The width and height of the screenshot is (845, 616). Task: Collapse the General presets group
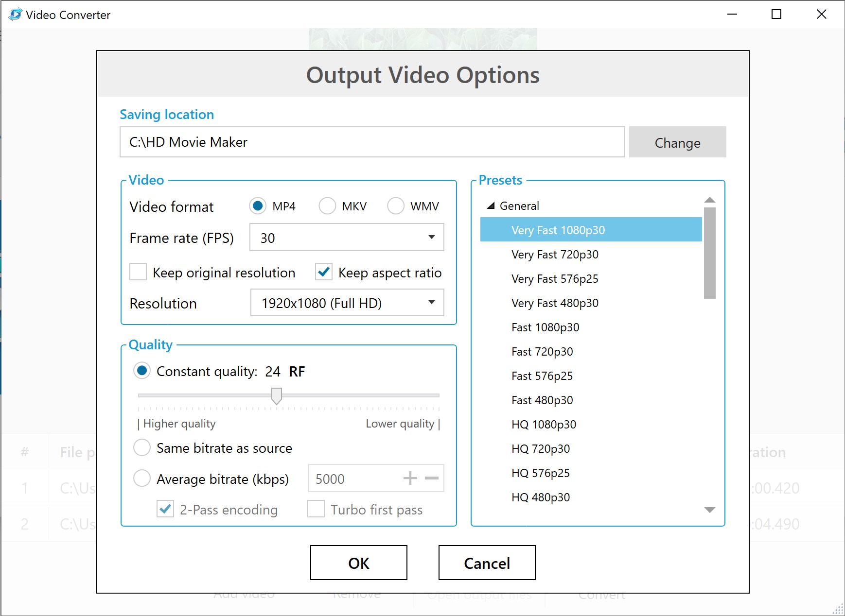[491, 205]
